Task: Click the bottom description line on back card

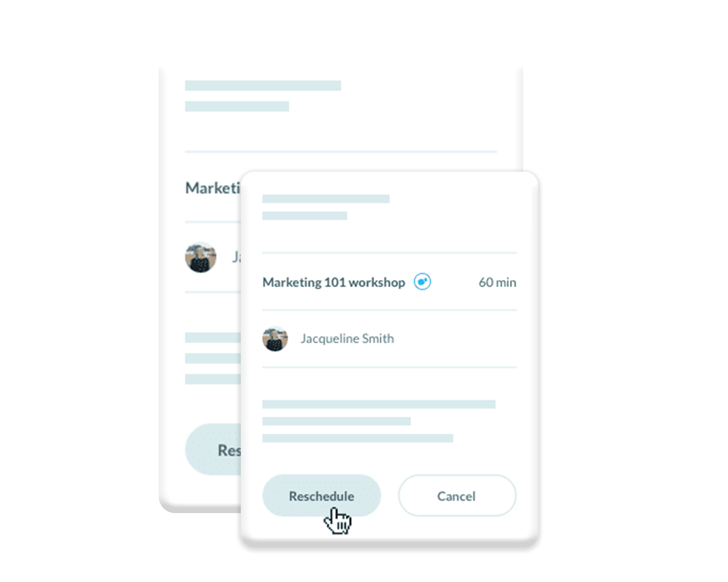Action: pyautogui.click(x=213, y=379)
